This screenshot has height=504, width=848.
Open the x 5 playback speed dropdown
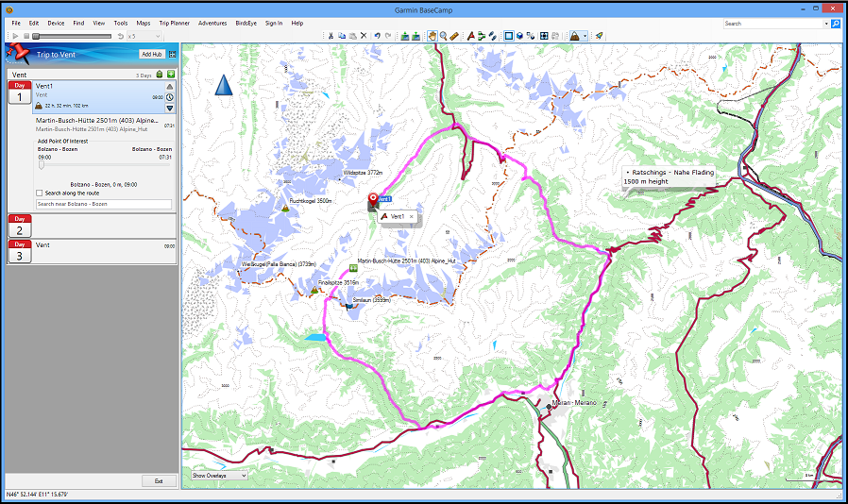coord(144,36)
